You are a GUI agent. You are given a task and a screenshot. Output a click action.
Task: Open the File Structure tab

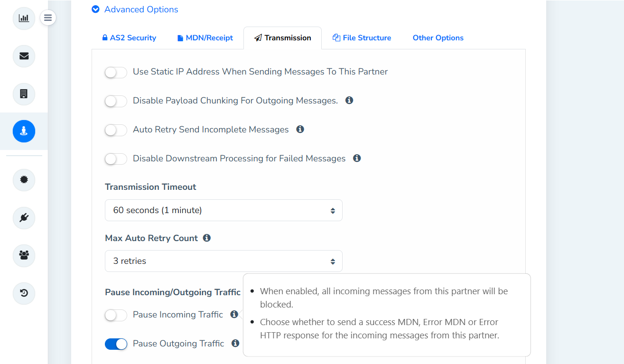coord(362,38)
